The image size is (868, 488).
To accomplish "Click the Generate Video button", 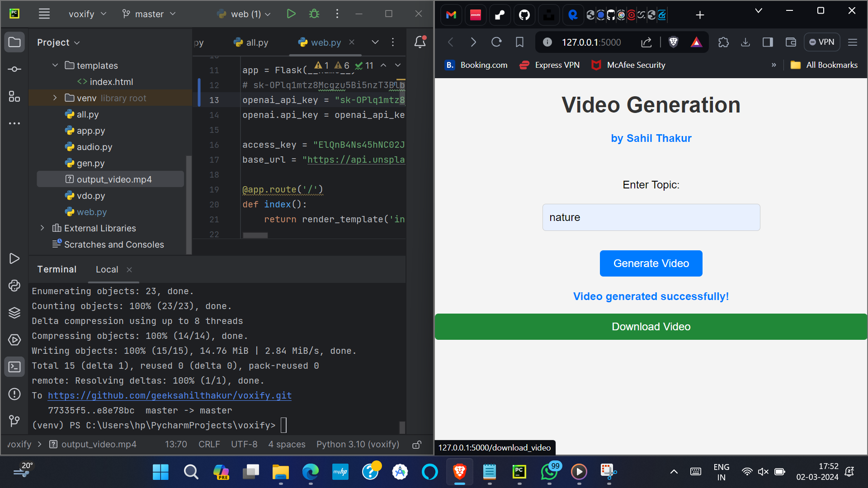I will (x=651, y=263).
